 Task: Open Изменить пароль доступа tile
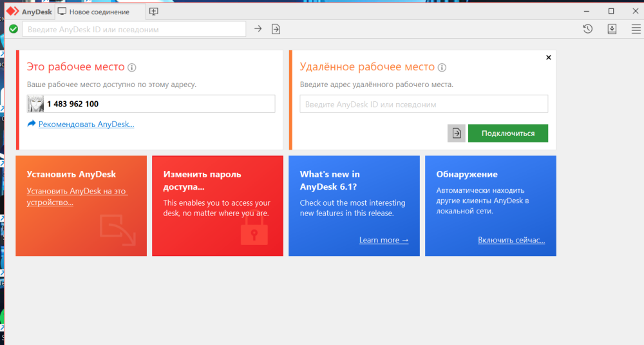(218, 206)
